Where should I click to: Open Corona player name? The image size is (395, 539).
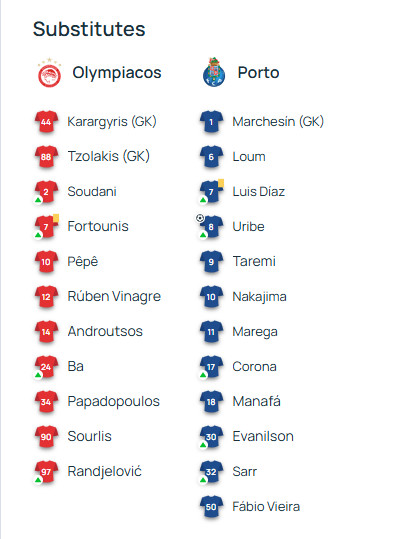254,366
